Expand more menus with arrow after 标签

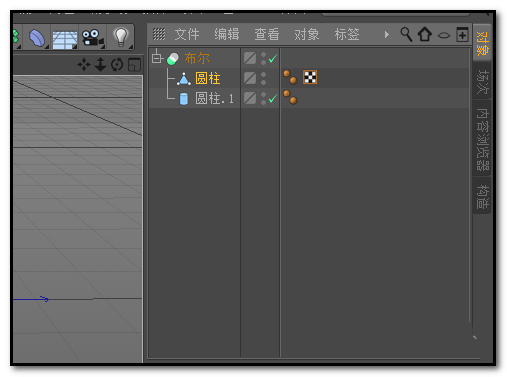coord(387,34)
